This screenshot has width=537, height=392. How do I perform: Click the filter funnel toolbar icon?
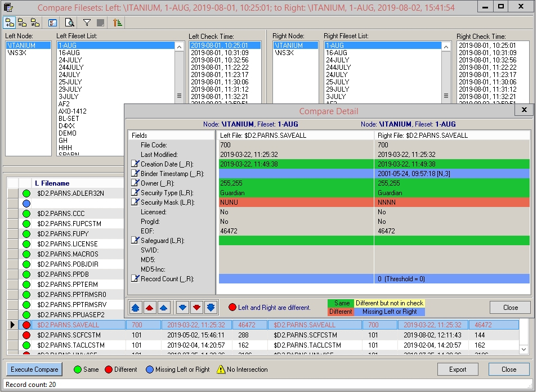87,22
